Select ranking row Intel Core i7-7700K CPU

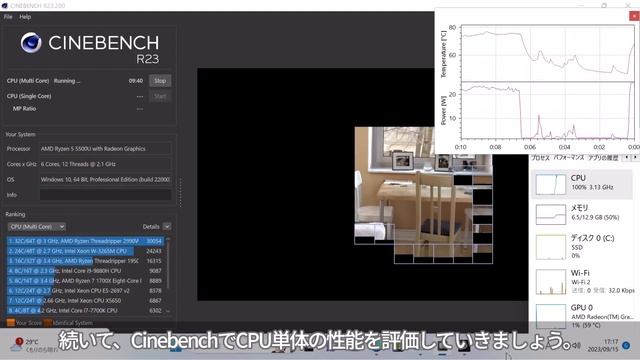tap(85, 310)
